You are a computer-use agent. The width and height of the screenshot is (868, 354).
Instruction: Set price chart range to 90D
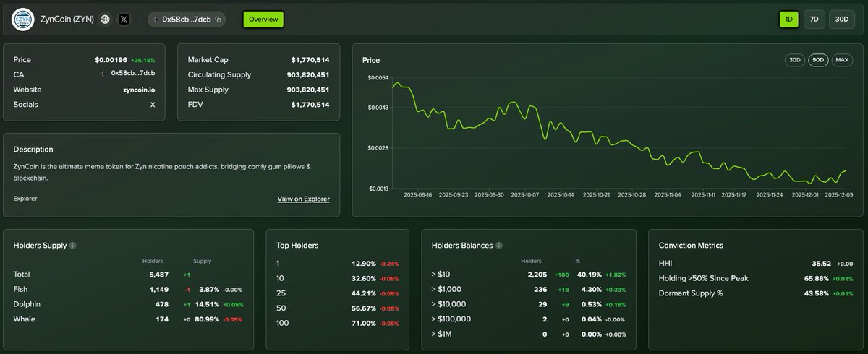[818, 60]
